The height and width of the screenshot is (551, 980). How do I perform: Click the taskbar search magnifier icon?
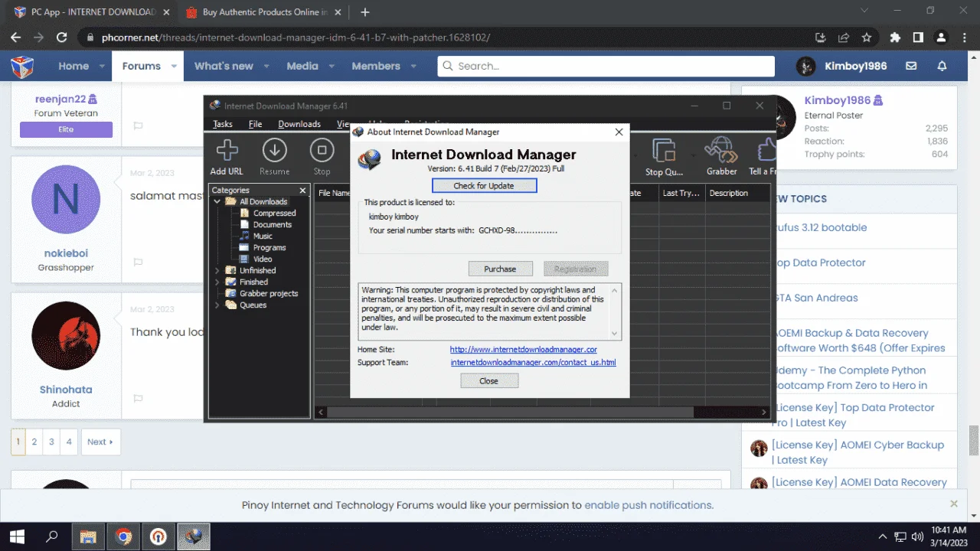click(x=53, y=536)
